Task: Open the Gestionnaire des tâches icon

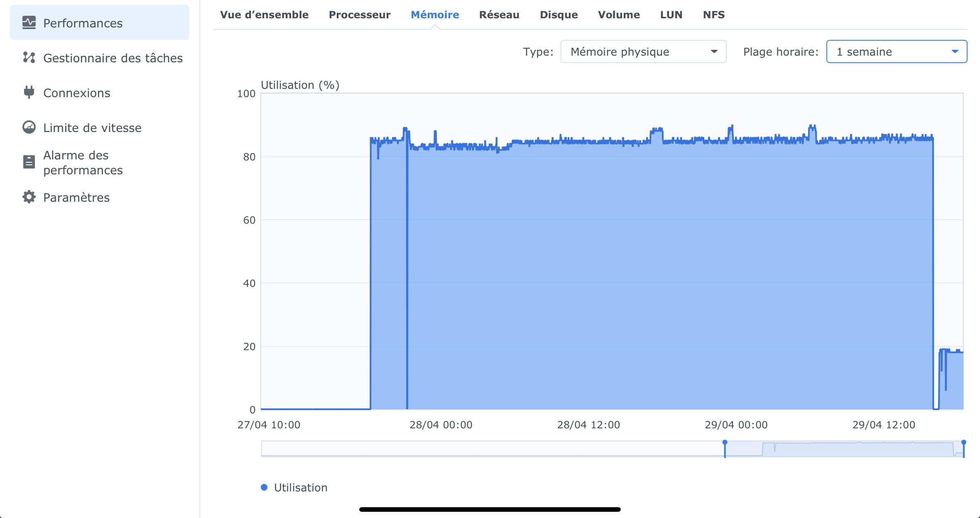Action: [x=29, y=58]
